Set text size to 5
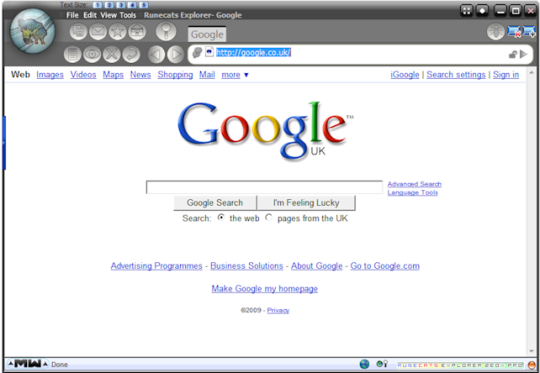 point(144,5)
